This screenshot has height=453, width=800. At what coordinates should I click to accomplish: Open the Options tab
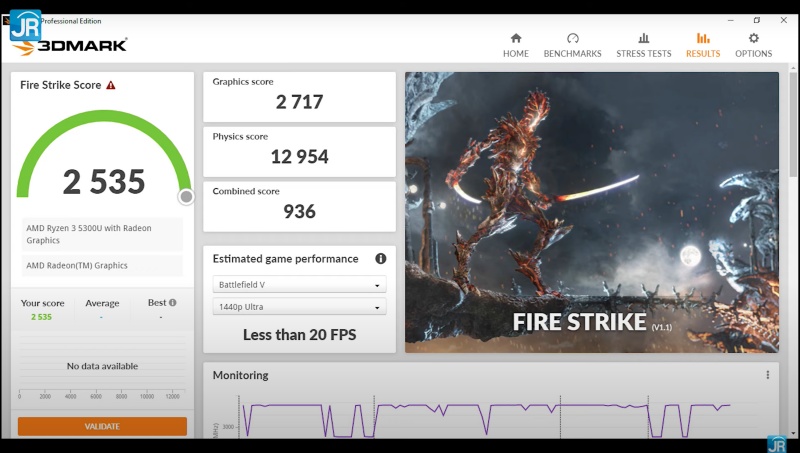[x=754, y=45]
